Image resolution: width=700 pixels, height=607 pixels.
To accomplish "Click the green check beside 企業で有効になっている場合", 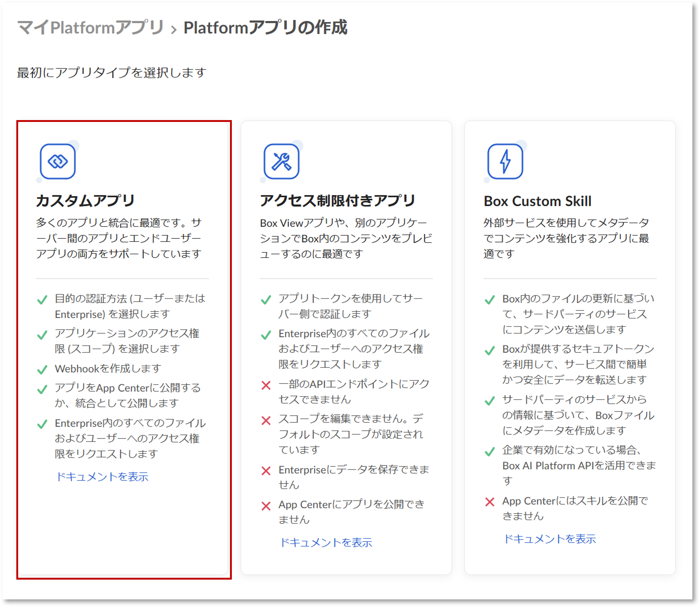I will [490, 452].
